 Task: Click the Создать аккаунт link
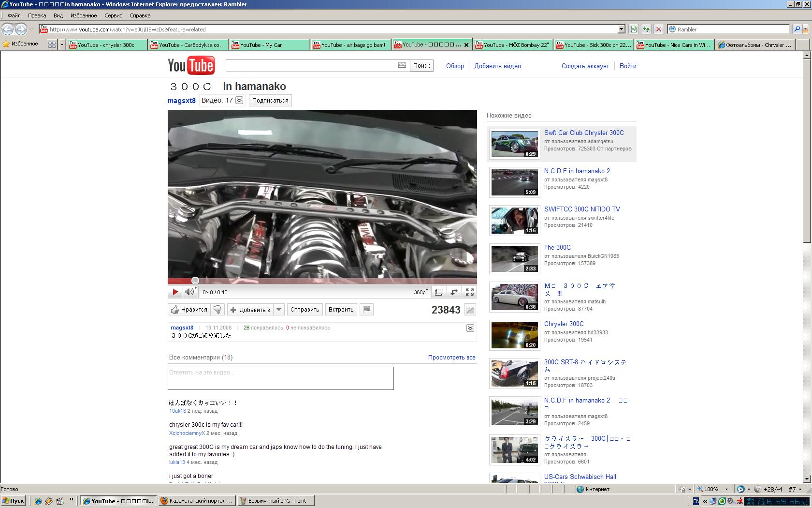pyautogui.click(x=585, y=66)
